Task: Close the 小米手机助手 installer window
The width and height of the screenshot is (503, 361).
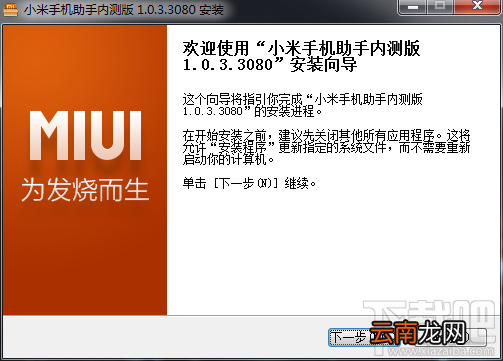Action: 477,7
